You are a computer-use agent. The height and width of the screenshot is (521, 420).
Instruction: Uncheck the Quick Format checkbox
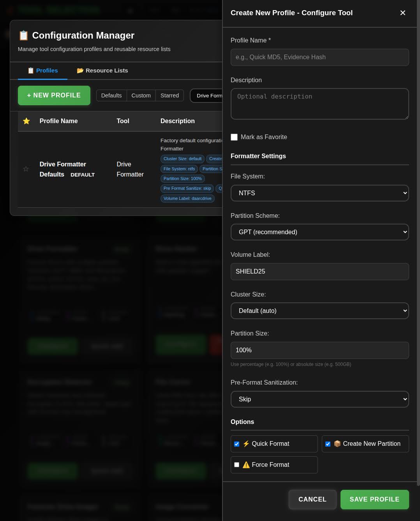pyautogui.click(x=236, y=444)
